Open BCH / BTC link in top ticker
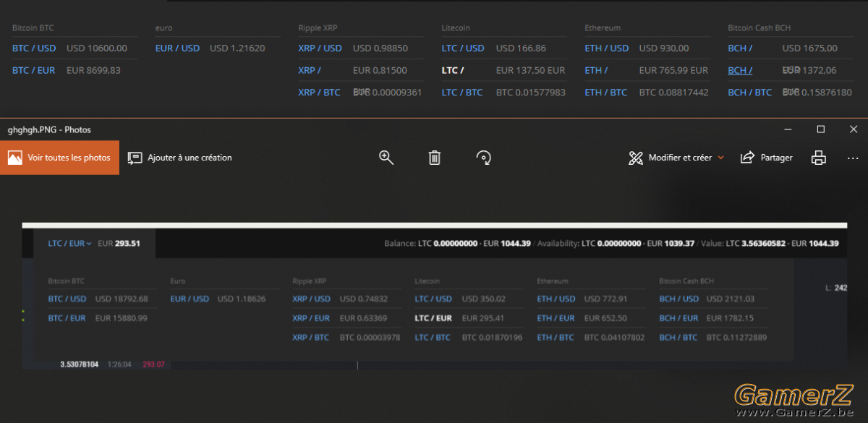 750,93
